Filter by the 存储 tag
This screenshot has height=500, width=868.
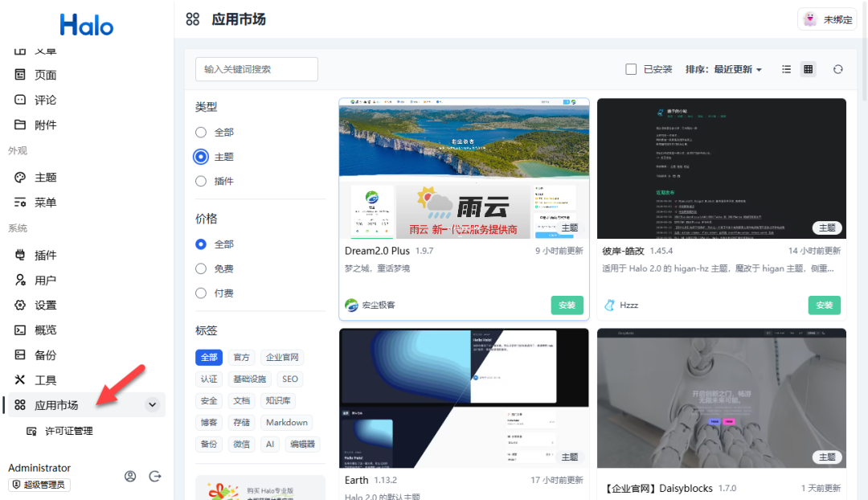click(241, 423)
